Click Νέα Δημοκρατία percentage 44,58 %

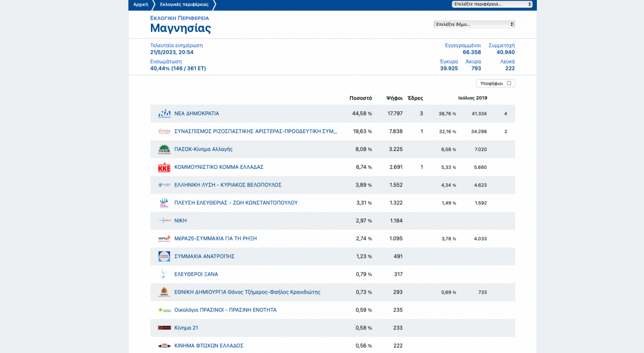point(362,113)
